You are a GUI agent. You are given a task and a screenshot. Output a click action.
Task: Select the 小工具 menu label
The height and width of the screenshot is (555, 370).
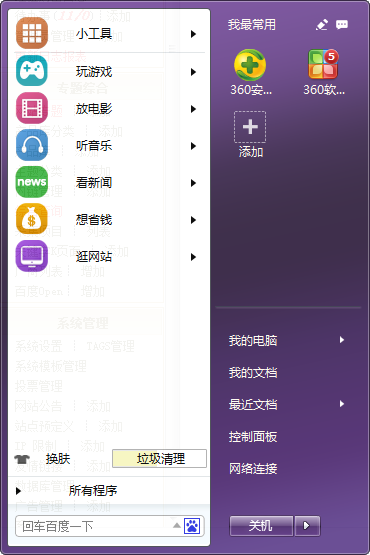click(94, 34)
